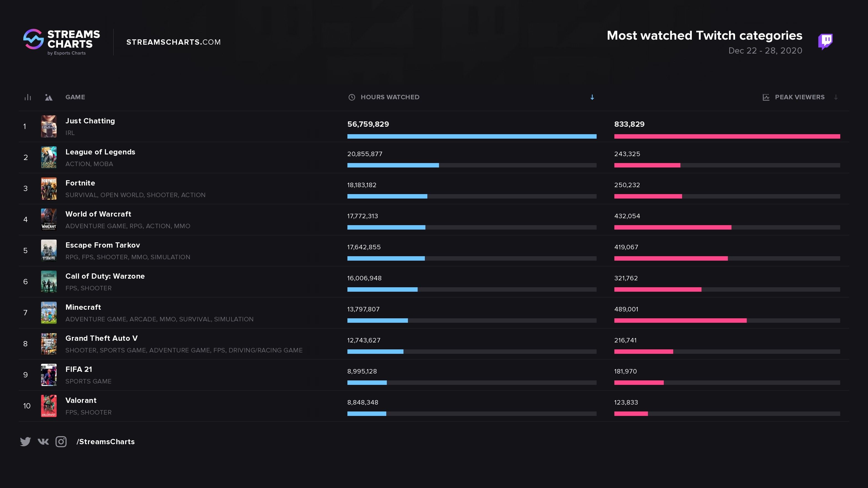Click the VK social media icon

click(43, 441)
